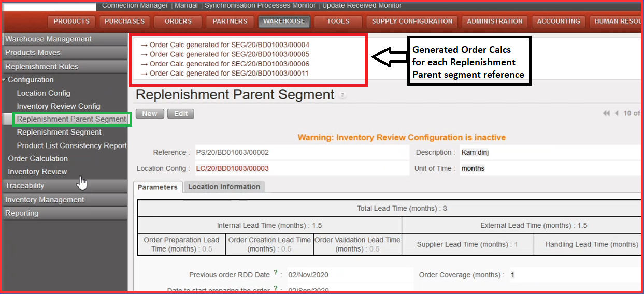
Task: Open Reporting sidebar section
Action: point(65,213)
